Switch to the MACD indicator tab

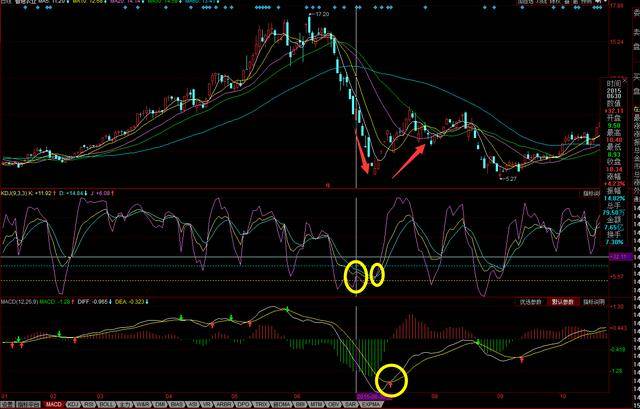tap(54, 405)
